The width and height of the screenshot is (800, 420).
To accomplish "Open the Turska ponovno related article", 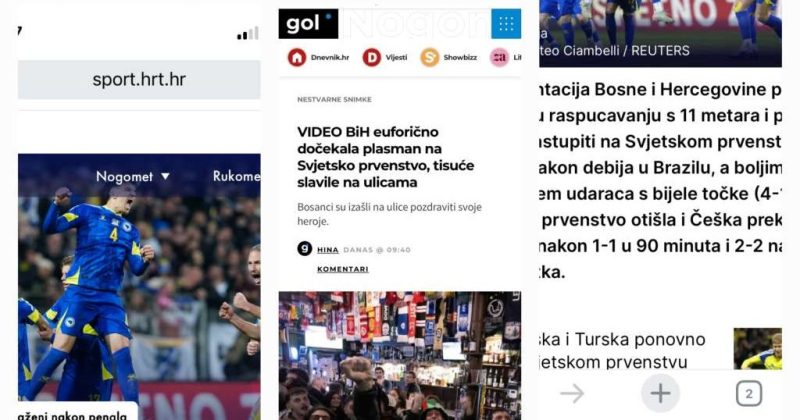I will pyautogui.click(x=622, y=350).
